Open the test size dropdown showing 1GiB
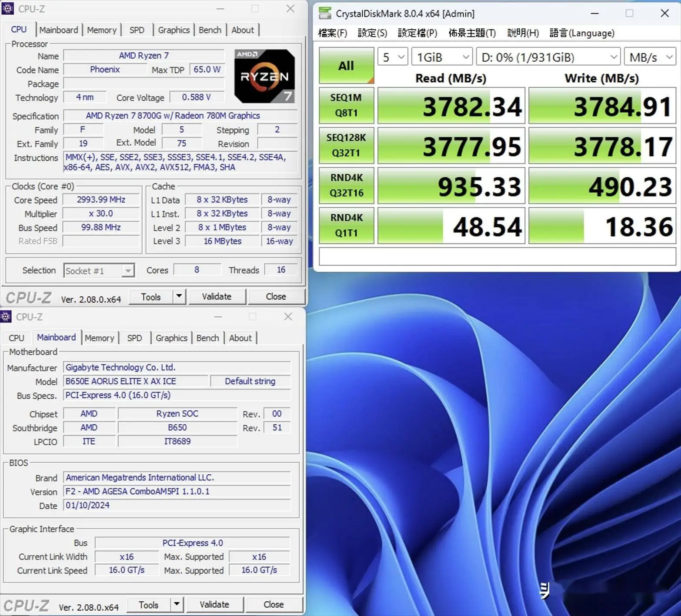Viewport: 681px width, 616px height. 442,57
